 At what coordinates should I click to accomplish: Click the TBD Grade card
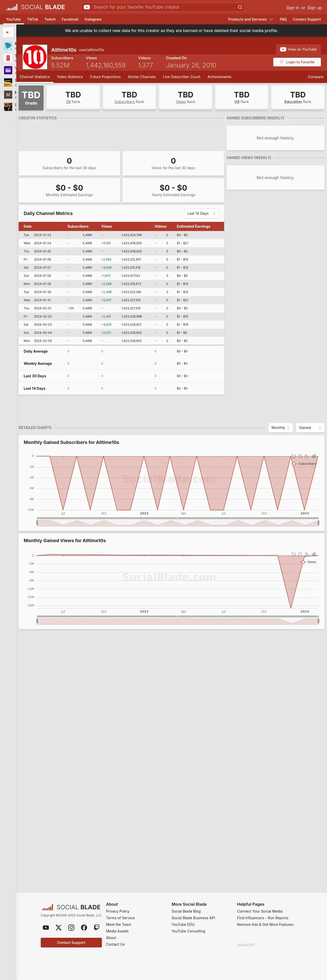[x=31, y=98]
